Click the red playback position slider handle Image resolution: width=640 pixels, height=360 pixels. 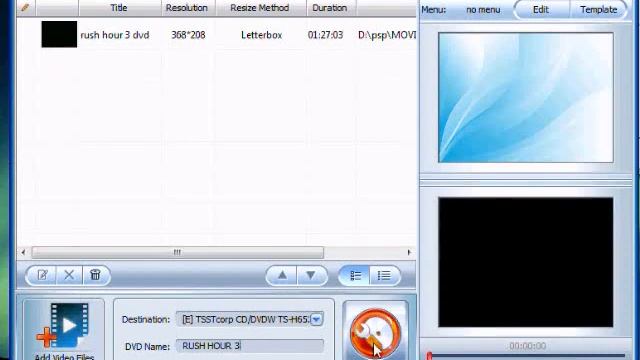429,356
